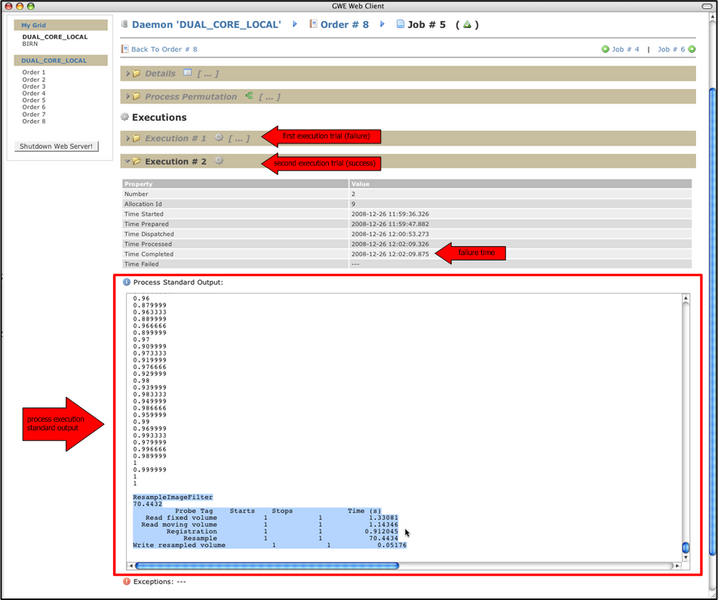Click the info icon beside Process Standard Output
The width and height of the screenshot is (718, 600).
(x=126, y=282)
